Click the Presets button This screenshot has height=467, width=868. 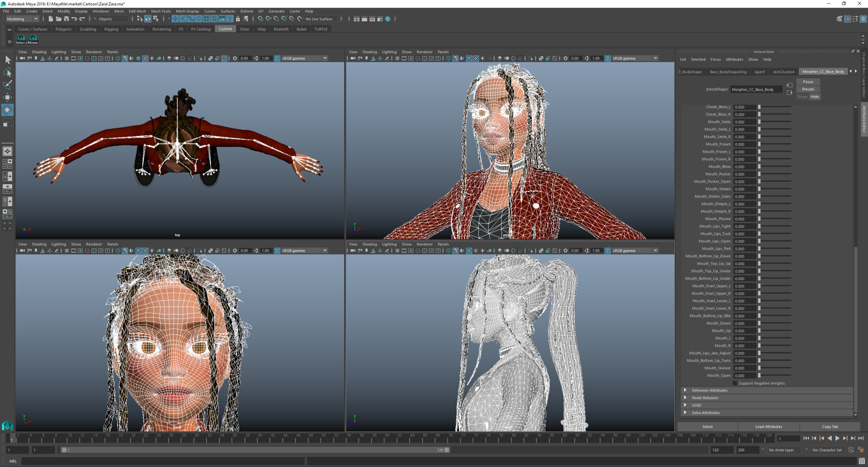[x=808, y=89]
